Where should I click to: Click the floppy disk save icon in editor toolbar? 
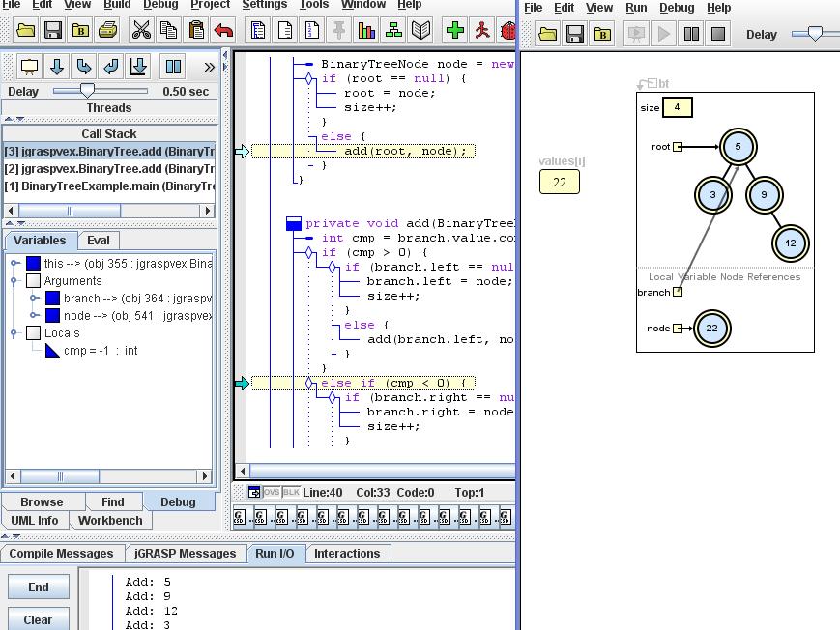[x=52, y=30]
